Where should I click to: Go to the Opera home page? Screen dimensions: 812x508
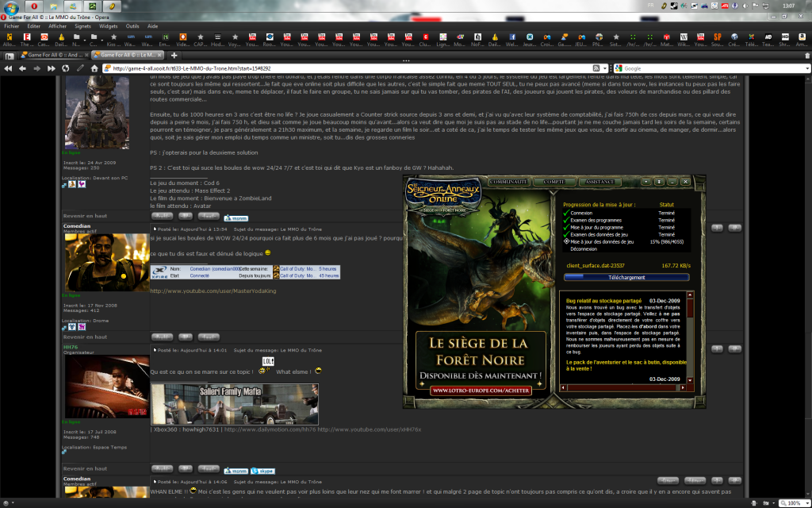(94, 68)
